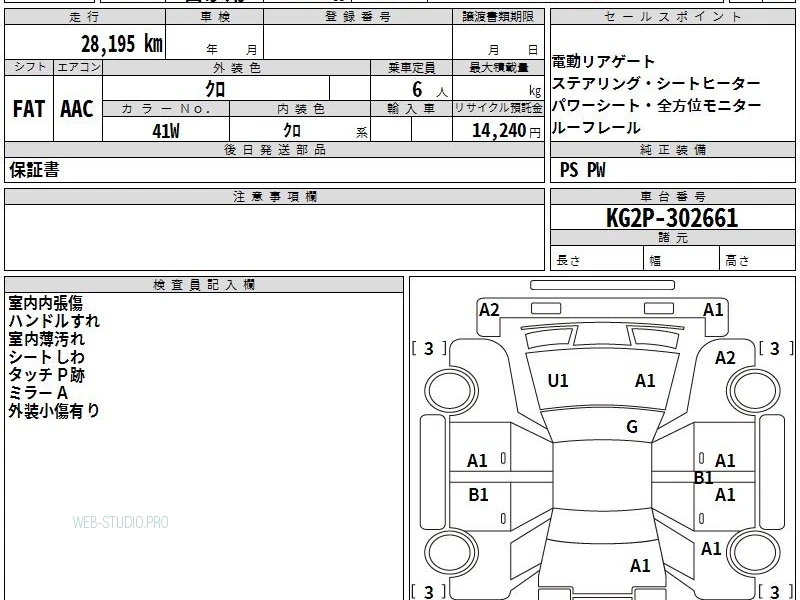The width and height of the screenshot is (800, 600).
Task: Select the recycle deposit 14,240円
Action: tap(506, 131)
